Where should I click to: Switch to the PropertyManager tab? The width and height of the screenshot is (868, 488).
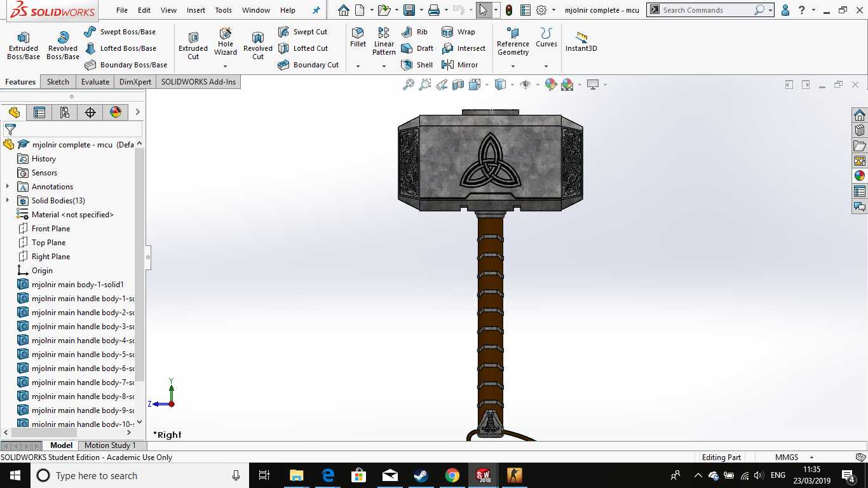point(39,112)
